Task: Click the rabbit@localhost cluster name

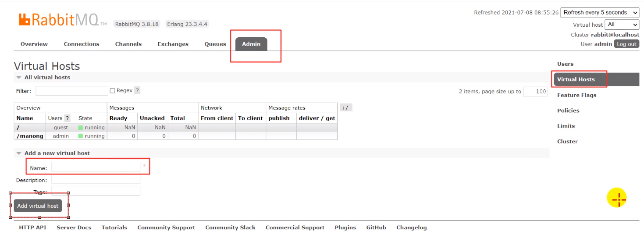Action: pyautogui.click(x=615, y=35)
